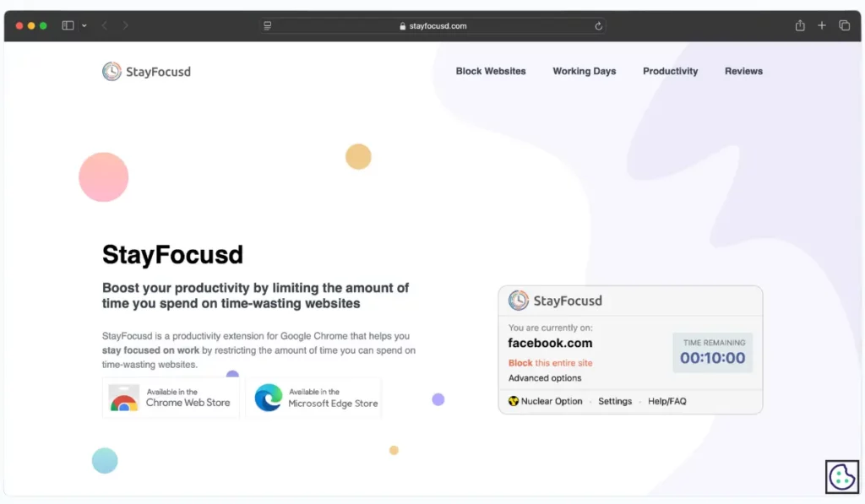Click Block this entire site link
865x504 pixels.
tap(550, 363)
